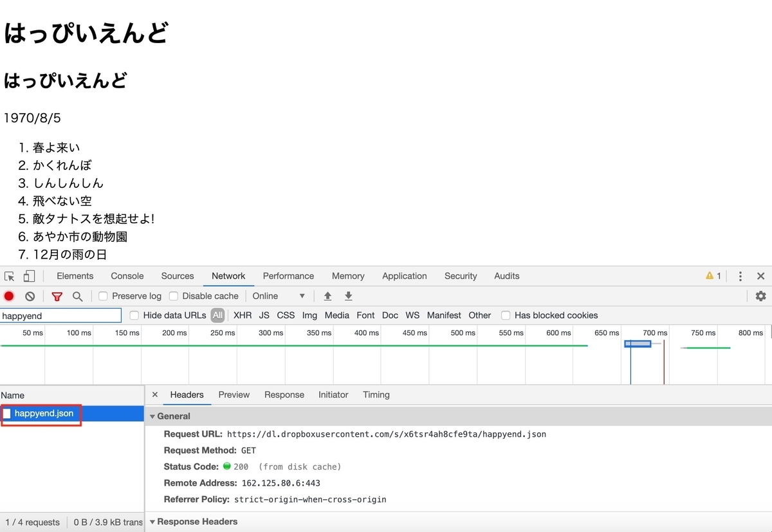The height and width of the screenshot is (532, 772).
Task: Check Hide data URLs
Action: click(x=134, y=315)
